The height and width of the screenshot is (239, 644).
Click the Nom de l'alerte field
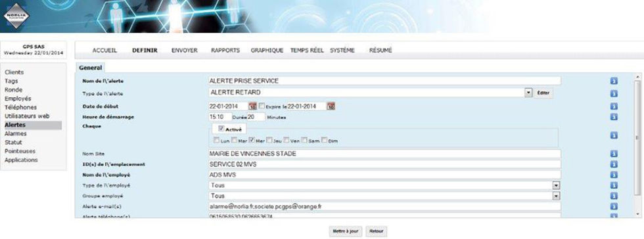pos(384,81)
